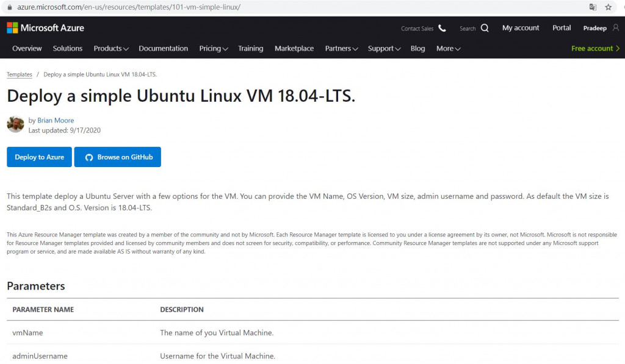The image size is (625, 364).
Task: Click the breadcrumb 'Deploy a simple Ubuntu Linux VM' text
Action: pyautogui.click(x=100, y=74)
